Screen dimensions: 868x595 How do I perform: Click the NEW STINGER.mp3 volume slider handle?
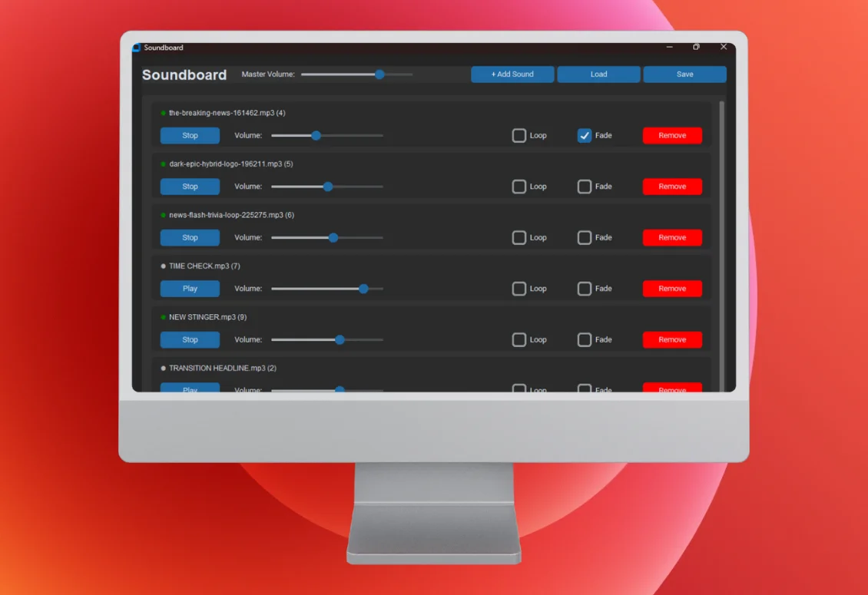pyautogui.click(x=340, y=339)
